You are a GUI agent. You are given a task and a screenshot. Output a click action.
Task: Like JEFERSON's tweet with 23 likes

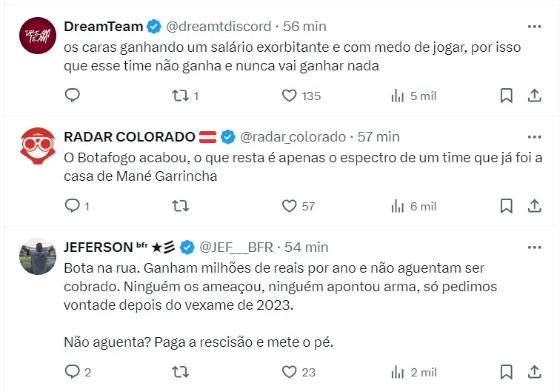(290, 372)
